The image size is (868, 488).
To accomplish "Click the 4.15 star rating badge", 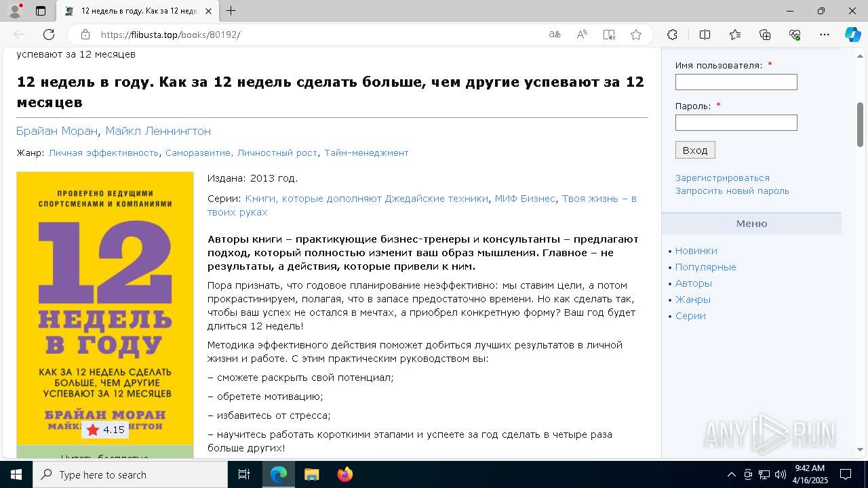I will (x=106, y=430).
